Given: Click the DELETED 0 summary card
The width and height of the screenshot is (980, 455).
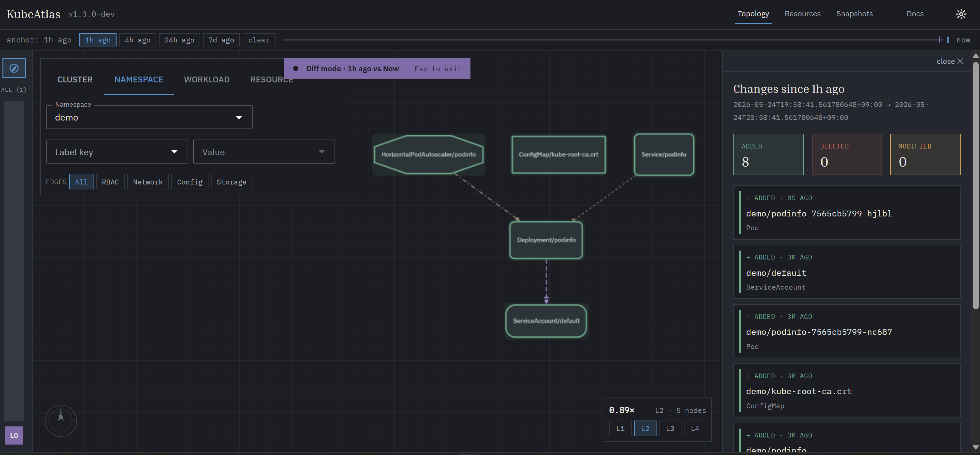Looking at the screenshot, I should (x=847, y=154).
